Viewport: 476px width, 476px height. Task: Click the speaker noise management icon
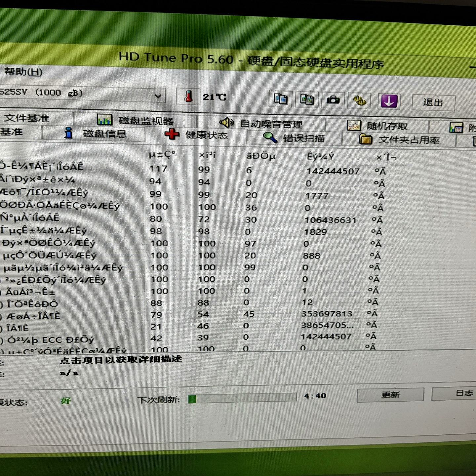[x=227, y=123]
